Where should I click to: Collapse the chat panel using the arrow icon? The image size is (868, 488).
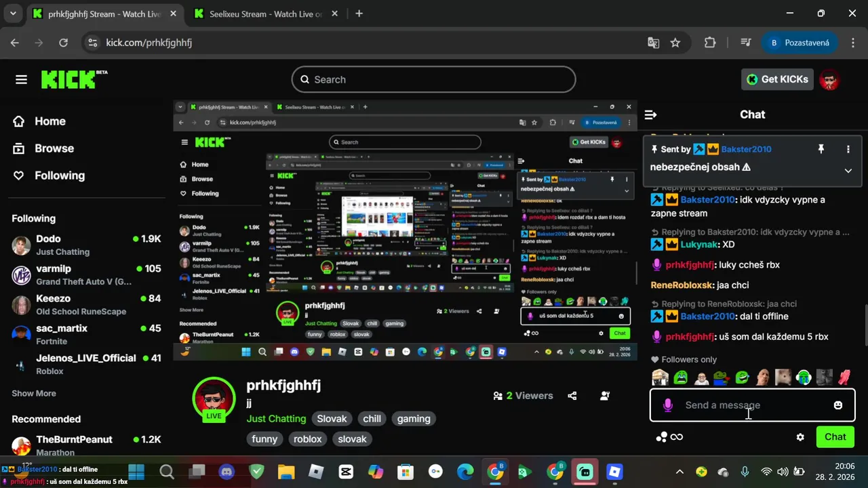(x=650, y=115)
